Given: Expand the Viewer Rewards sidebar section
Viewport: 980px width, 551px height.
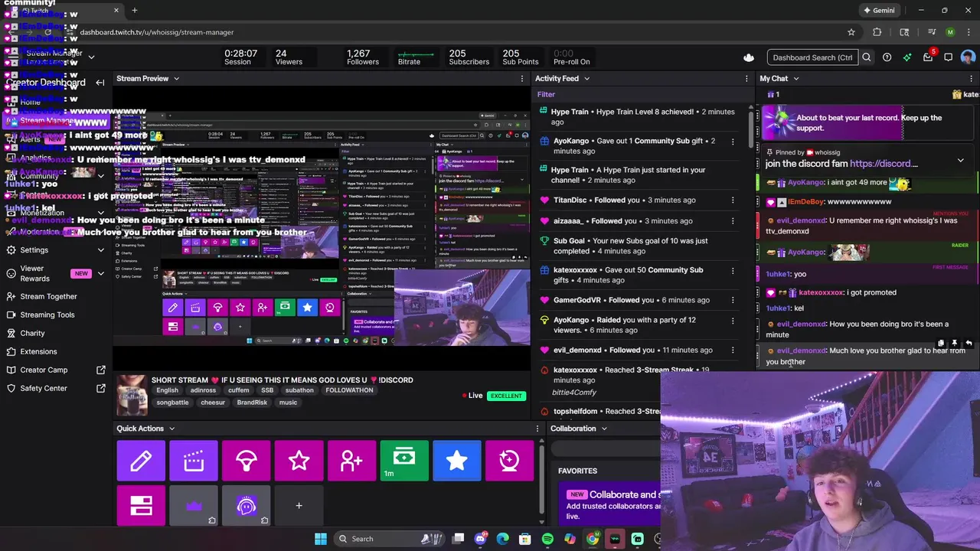Looking at the screenshot, I should [x=100, y=274].
